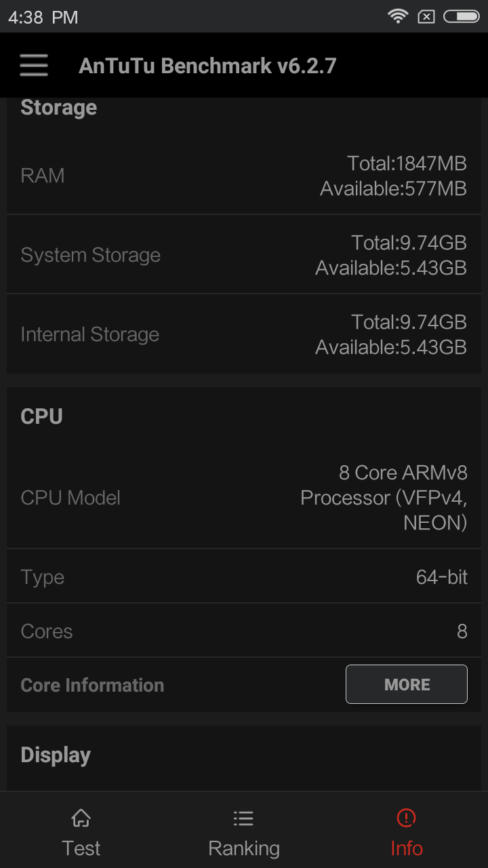The image size is (488, 868).
Task: Open the hamburger navigation menu
Action: click(34, 65)
